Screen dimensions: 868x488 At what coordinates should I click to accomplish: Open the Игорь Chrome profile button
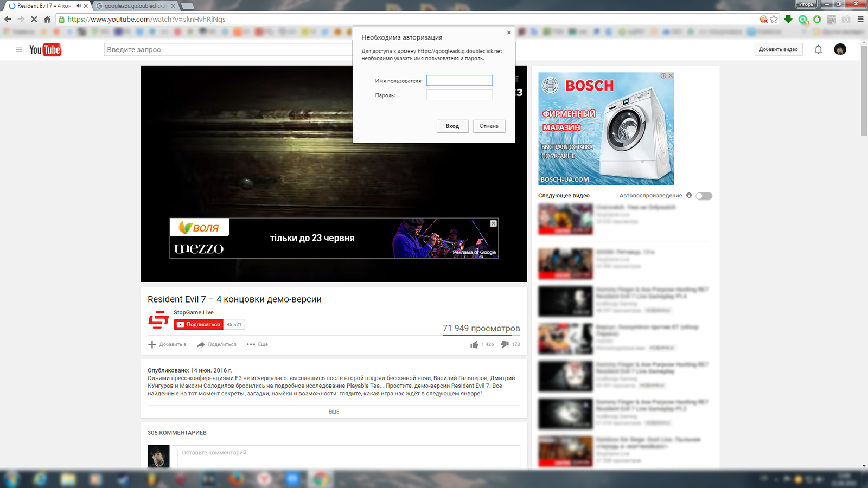tap(806, 4)
